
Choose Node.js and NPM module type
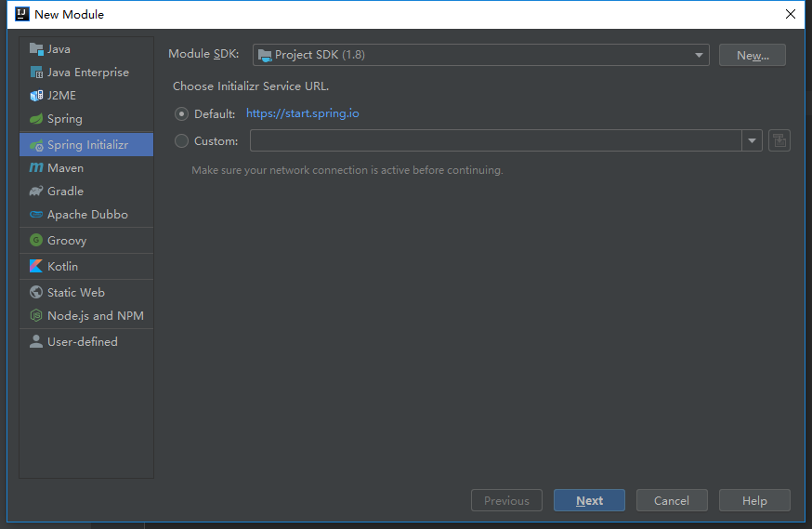pos(86,315)
